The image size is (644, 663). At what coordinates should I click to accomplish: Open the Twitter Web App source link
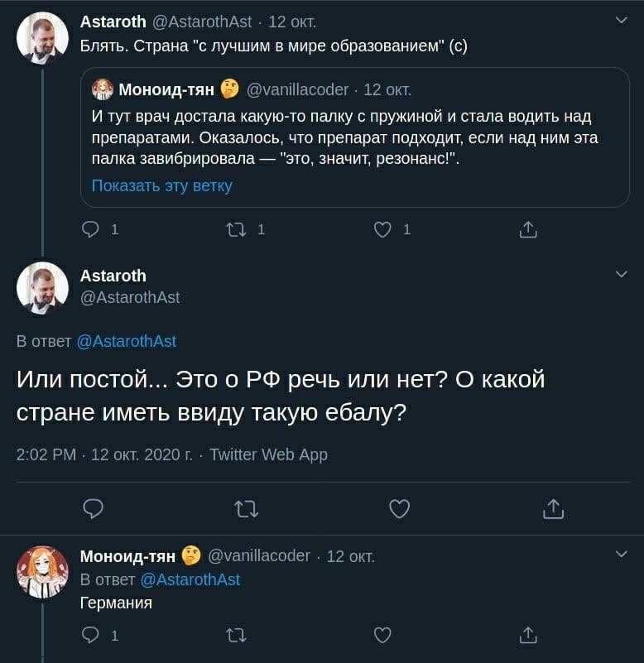click(268, 454)
